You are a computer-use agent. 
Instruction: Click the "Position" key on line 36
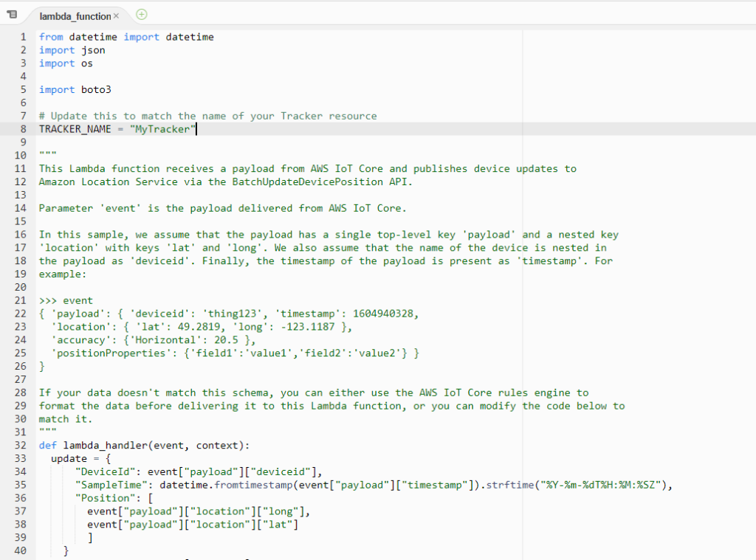tap(105, 498)
